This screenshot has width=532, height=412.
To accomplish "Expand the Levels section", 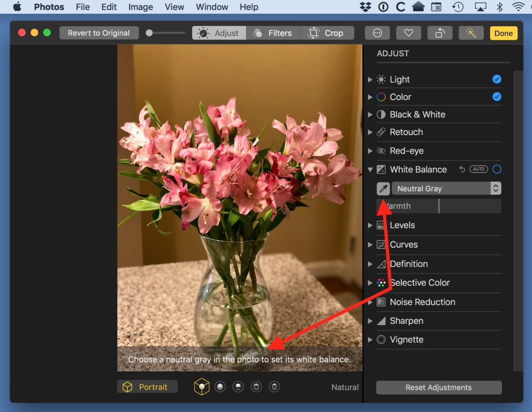I will [x=370, y=225].
